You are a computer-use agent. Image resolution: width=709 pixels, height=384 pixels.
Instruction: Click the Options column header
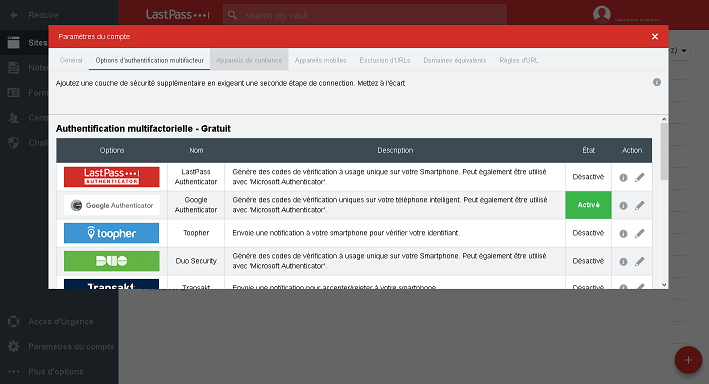coord(112,150)
